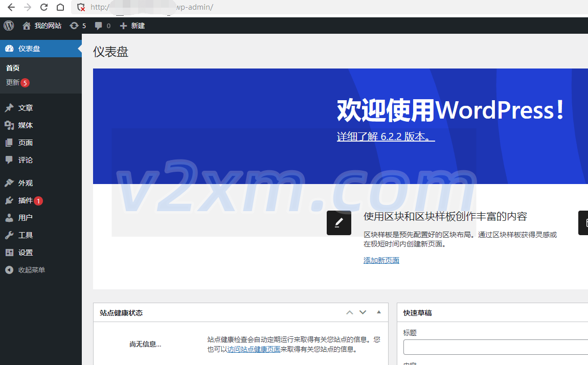Move 站点健康状态 panel up
Screen dimensions: 588x365
click(350, 312)
